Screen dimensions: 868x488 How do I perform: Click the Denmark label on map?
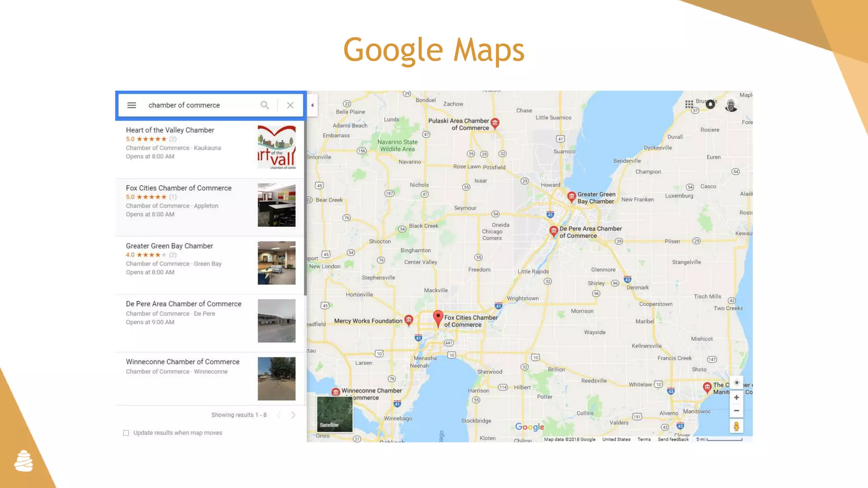pyautogui.click(x=637, y=287)
